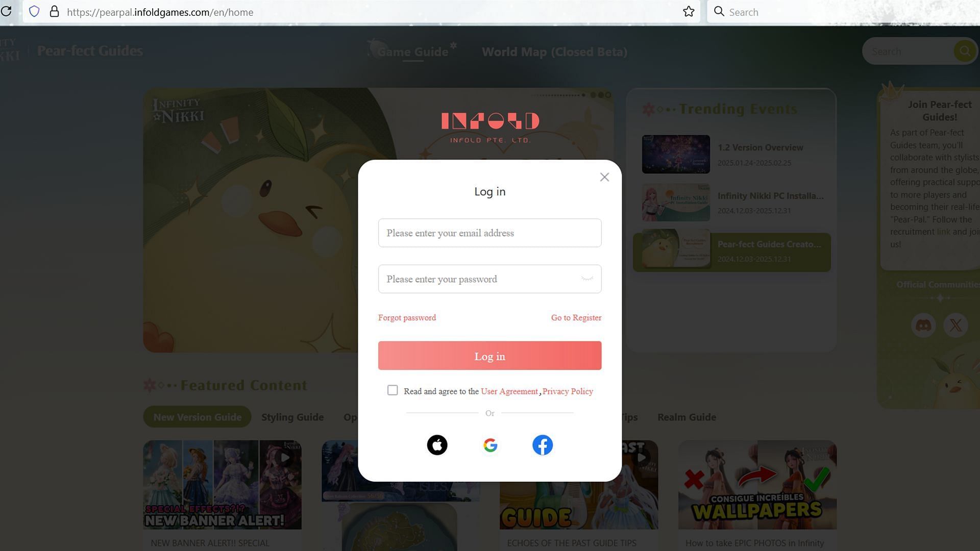
Task: Select the Game Guide tab
Action: [412, 51]
